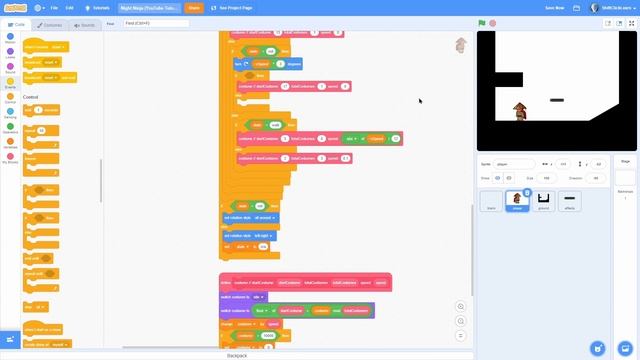Select the Motion block category
Viewport: 640px width, 360px height.
click(10, 39)
